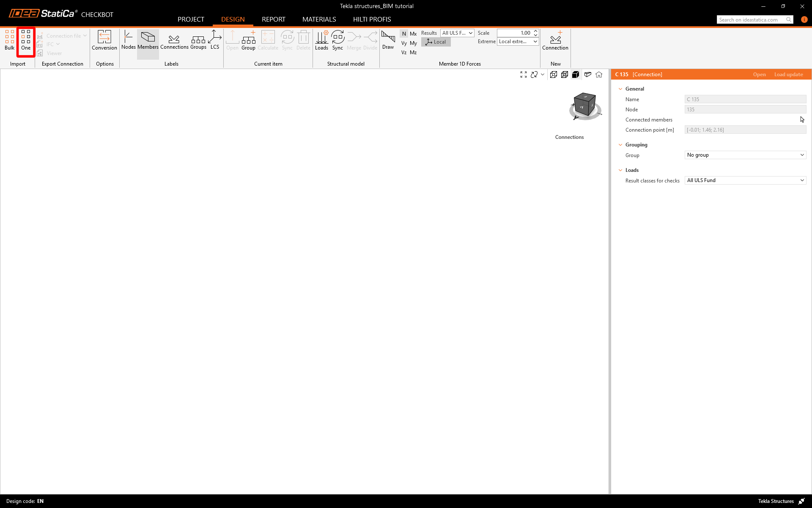Add a new Connection

(555, 41)
